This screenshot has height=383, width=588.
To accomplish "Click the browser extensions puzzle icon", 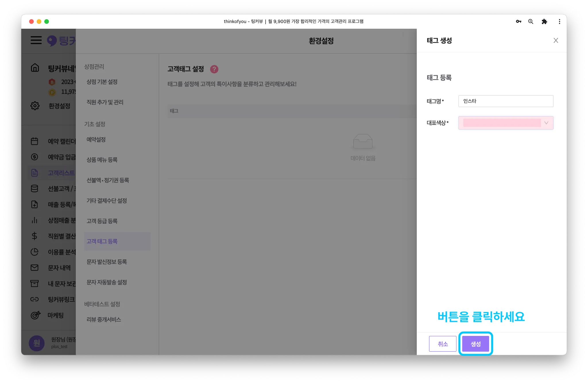I will pyautogui.click(x=544, y=22).
